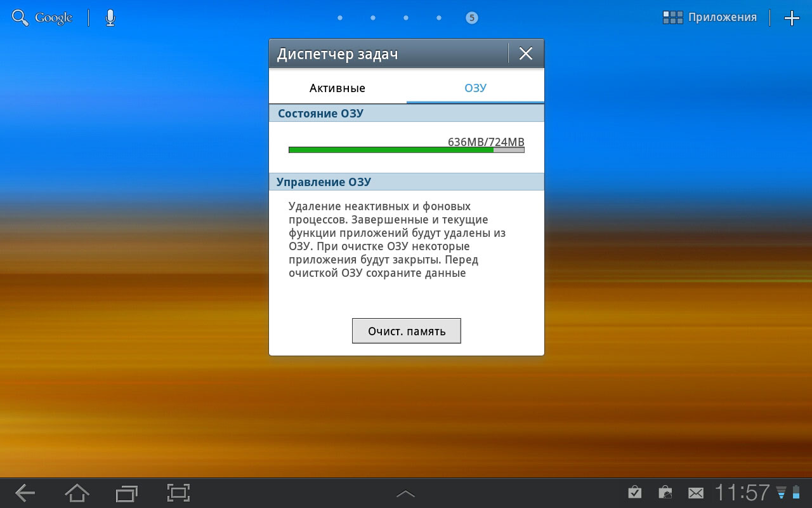This screenshot has width=812, height=508.
Task: Open the Market update notification with Android
Action: point(665,493)
